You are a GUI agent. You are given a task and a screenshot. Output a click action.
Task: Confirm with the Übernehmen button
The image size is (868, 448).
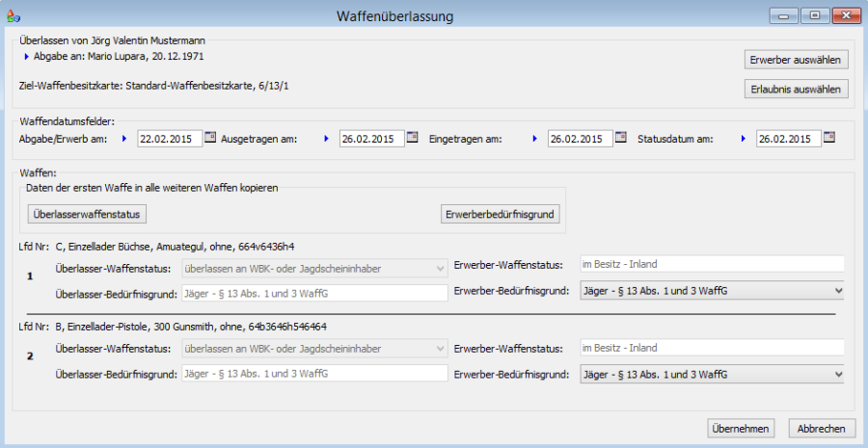[x=741, y=428]
